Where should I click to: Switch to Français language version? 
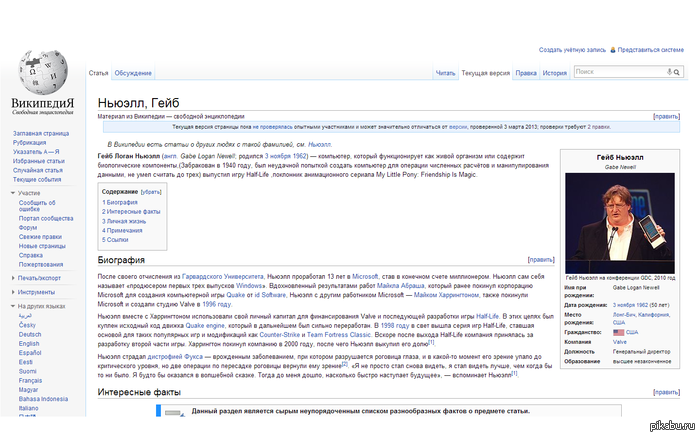[30, 381]
